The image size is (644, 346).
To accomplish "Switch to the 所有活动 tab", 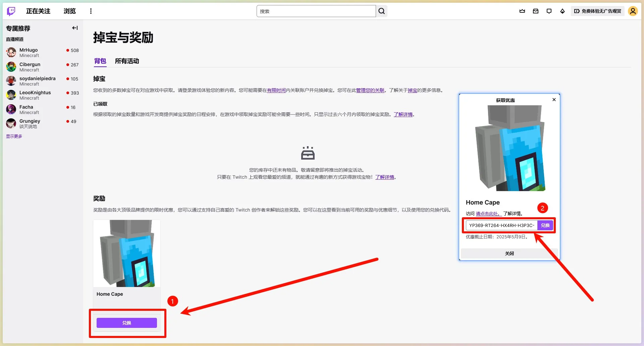I will click(127, 61).
